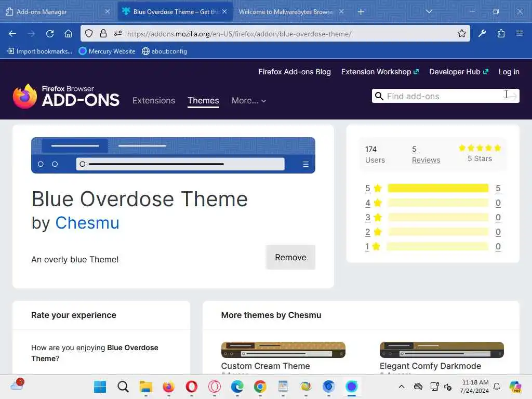Filter reviews by 4 stars bar

(x=437, y=203)
